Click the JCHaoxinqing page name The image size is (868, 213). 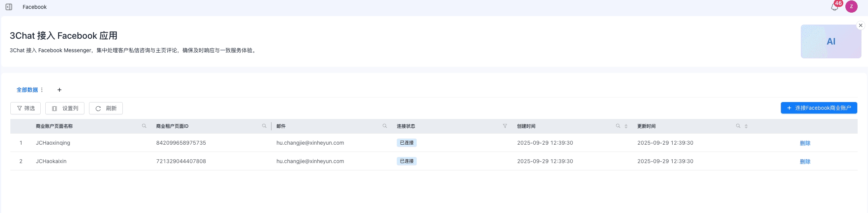coord(53,143)
